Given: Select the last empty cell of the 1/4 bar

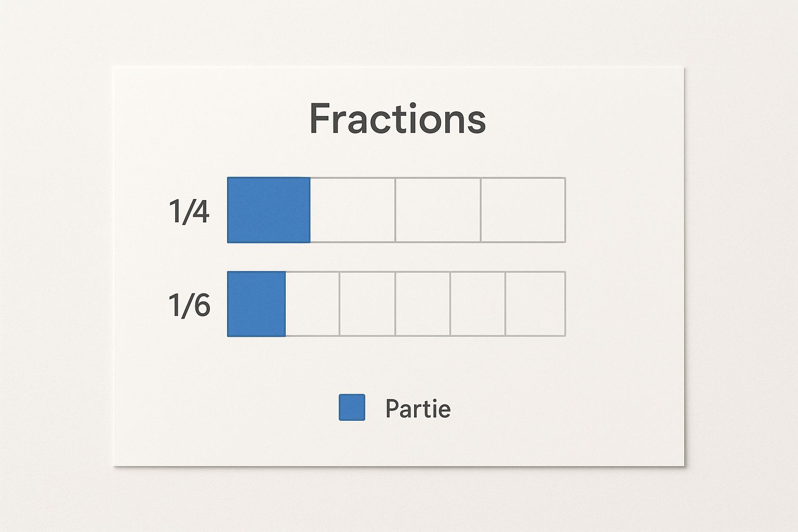Looking at the screenshot, I should point(523,210).
